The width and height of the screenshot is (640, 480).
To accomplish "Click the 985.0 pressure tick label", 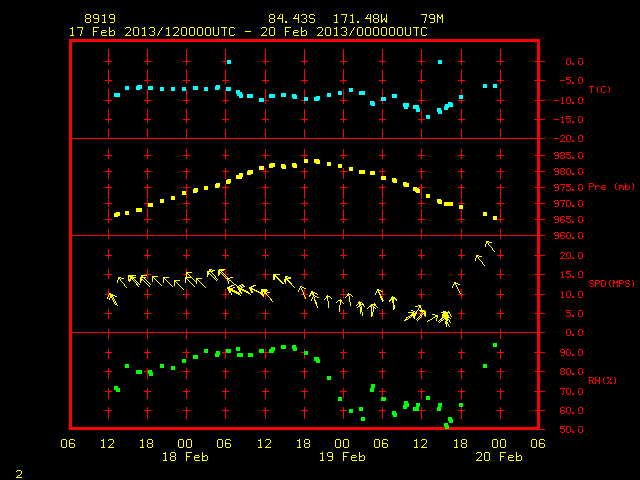I will 569,156.
